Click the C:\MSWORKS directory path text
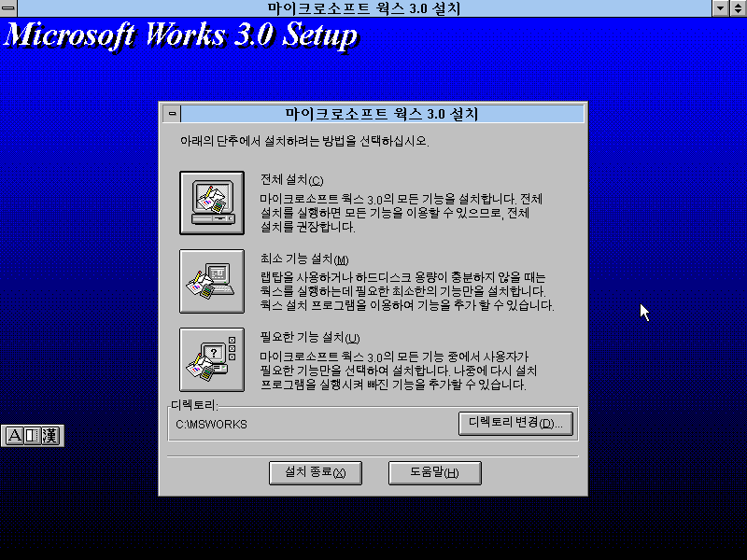The width and height of the screenshot is (747, 560). point(212,425)
